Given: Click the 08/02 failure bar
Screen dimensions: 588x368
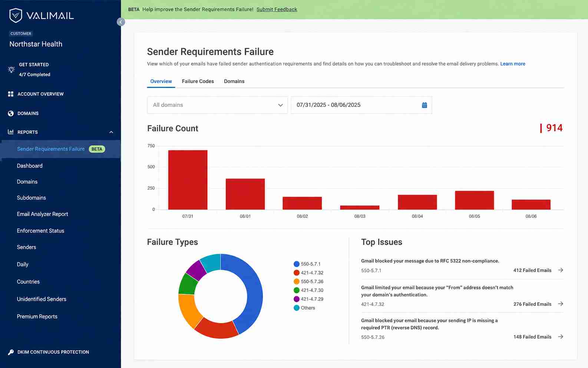Looking at the screenshot, I should (302, 203).
